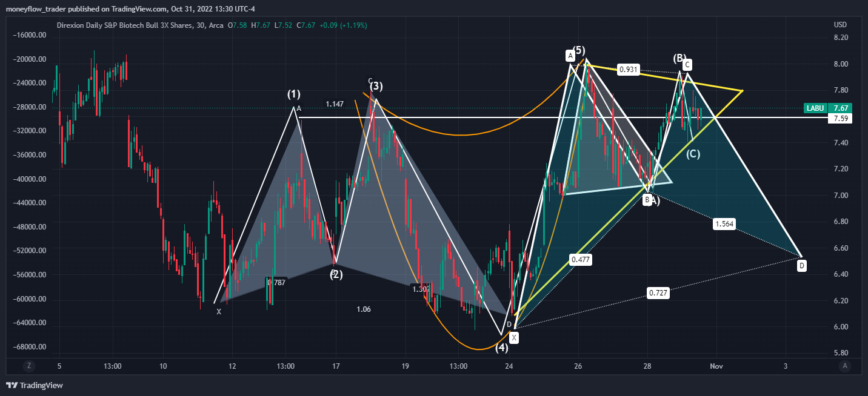
Task: Click the 6.60 price axis value
Action: [840, 248]
